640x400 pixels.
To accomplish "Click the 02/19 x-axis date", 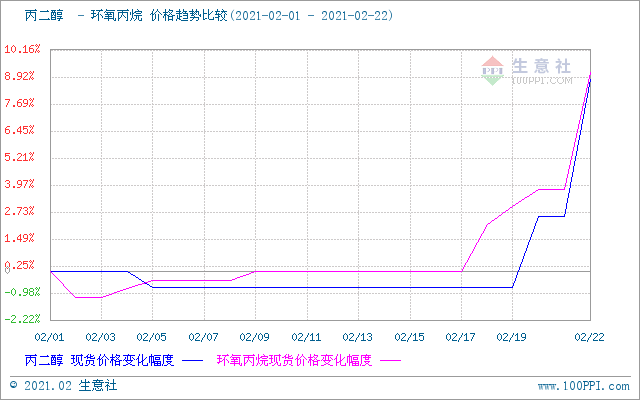I will pos(511,337).
